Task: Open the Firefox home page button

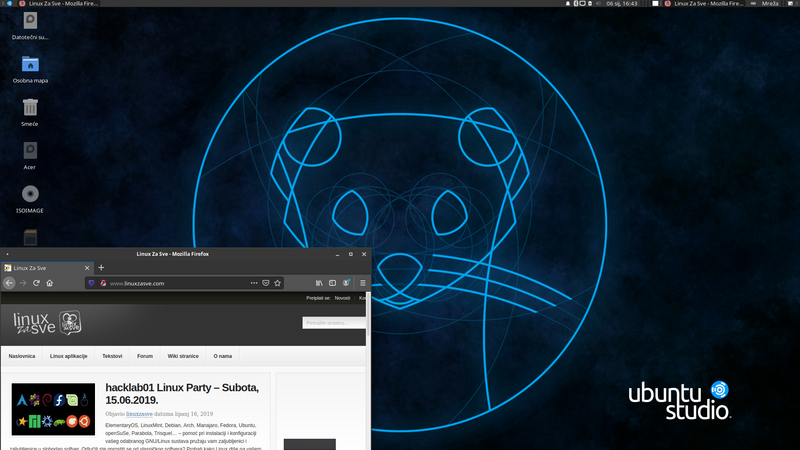Action: point(49,283)
